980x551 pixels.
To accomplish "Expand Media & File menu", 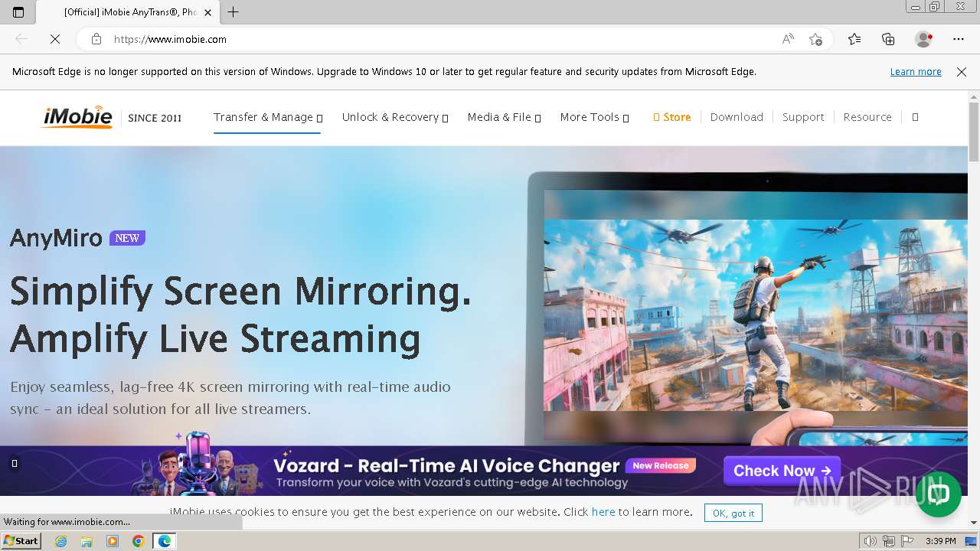I will pos(504,117).
